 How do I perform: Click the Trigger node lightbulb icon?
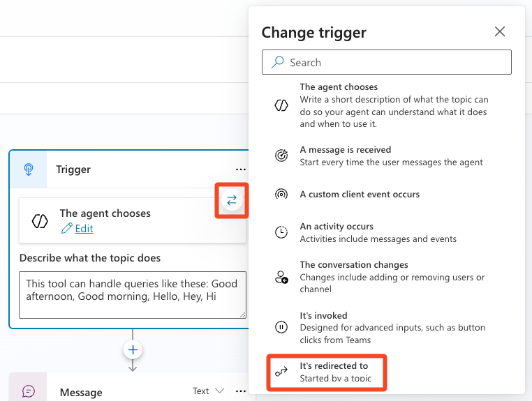[x=29, y=169]
